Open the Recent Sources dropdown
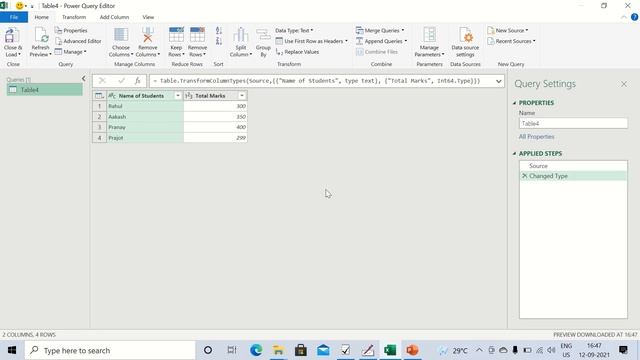Viewport: 640px width, 360px height. (511, 41)
